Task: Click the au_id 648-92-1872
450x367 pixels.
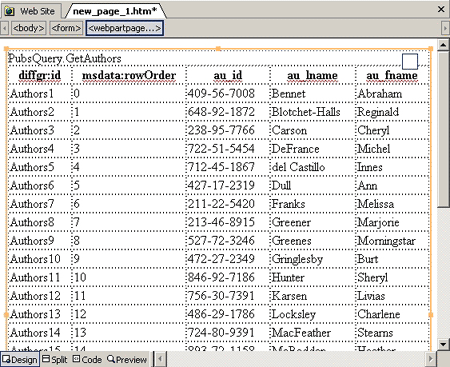Action: pos(221,112)
